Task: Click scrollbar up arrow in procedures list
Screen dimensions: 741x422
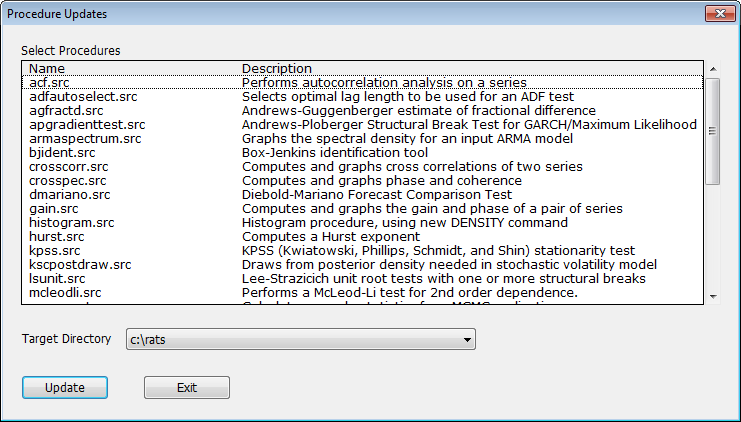Action: (x=712, y=68)
